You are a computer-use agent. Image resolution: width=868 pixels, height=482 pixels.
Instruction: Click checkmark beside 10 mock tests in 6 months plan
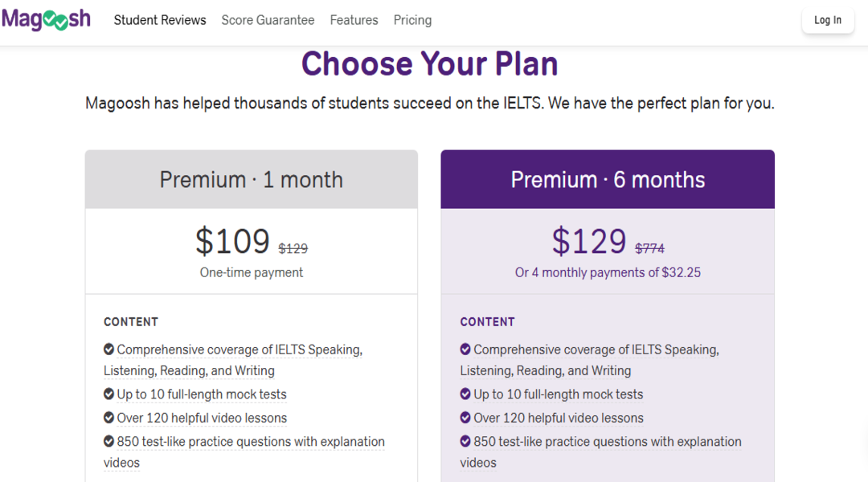465,394
